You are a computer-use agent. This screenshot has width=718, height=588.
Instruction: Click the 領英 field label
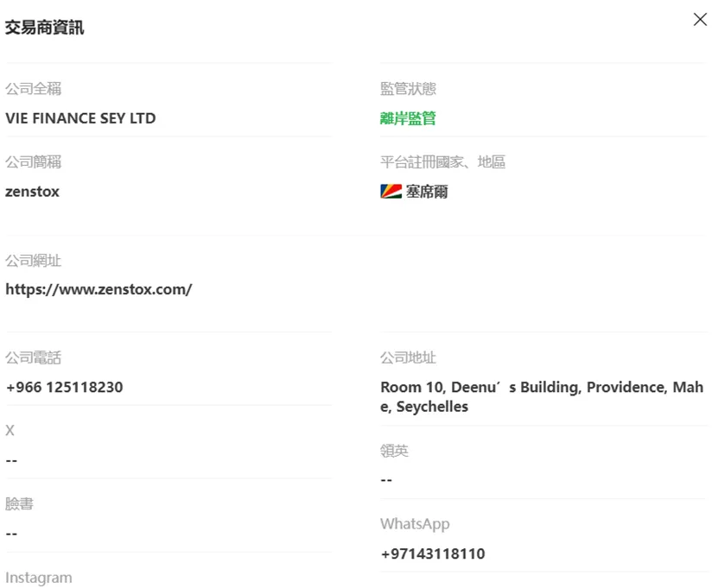[394, 451]
